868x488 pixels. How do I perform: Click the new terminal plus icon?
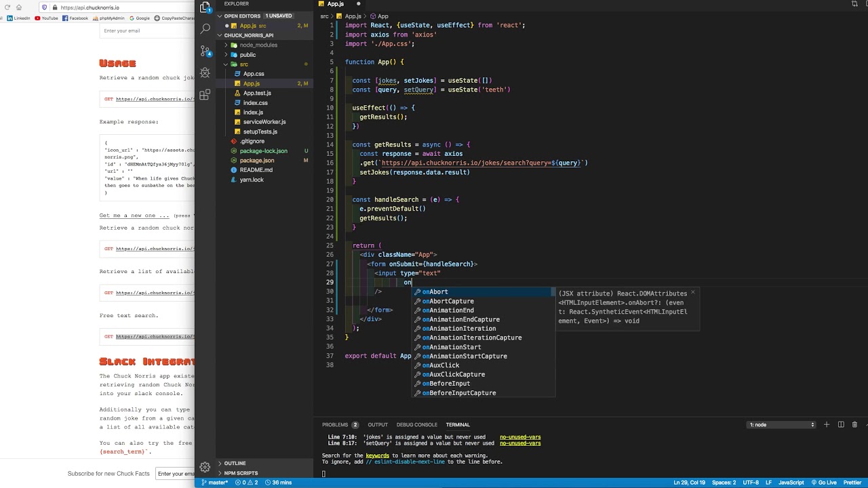(x=827, y=425)
